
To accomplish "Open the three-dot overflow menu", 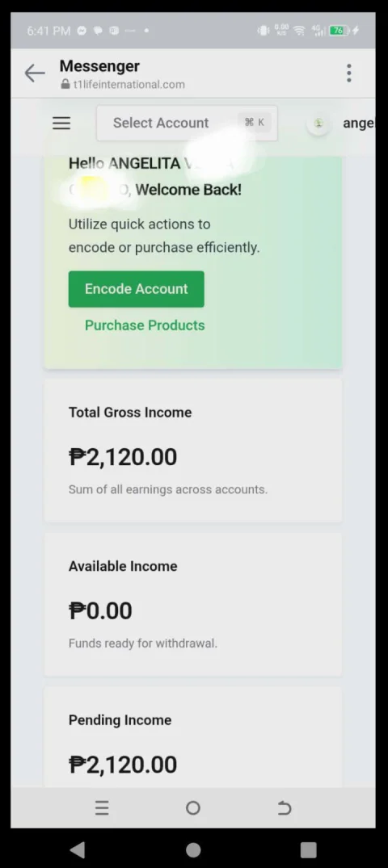I will click(348, 73).
